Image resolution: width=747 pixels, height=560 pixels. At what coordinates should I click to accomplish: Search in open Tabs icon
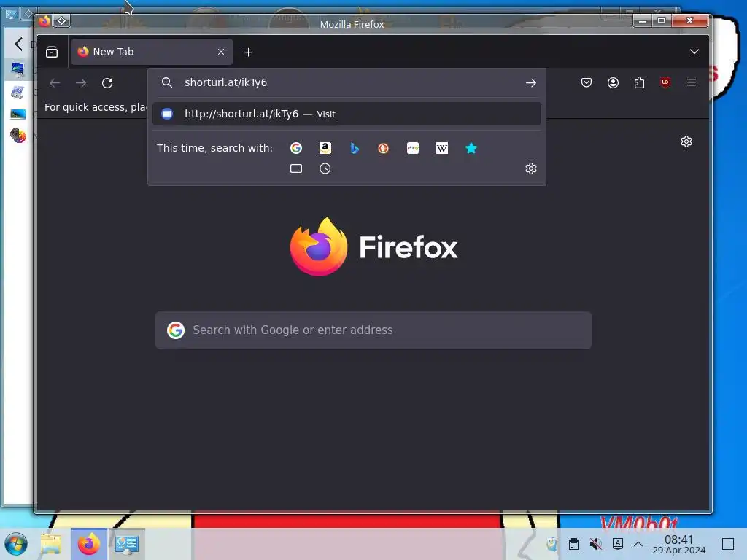[x=296, y=168]
